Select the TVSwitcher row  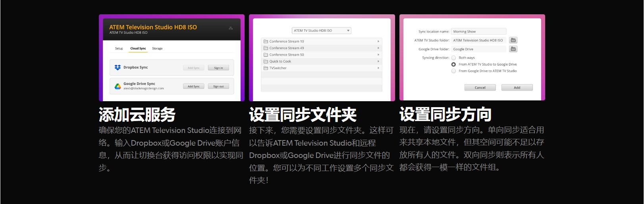(322, 68)
